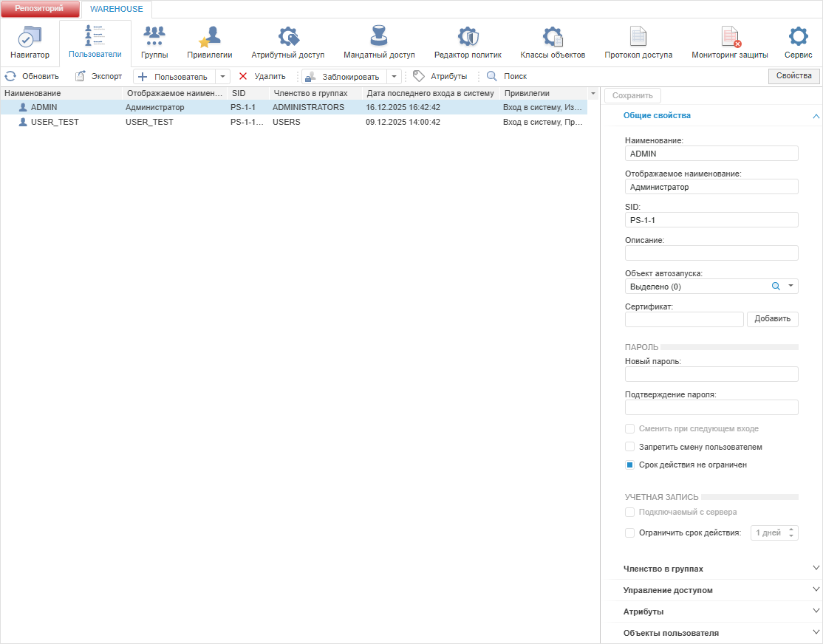Sort by Дата последнего входа column header
Screen dimensions: 823x644
431,94
